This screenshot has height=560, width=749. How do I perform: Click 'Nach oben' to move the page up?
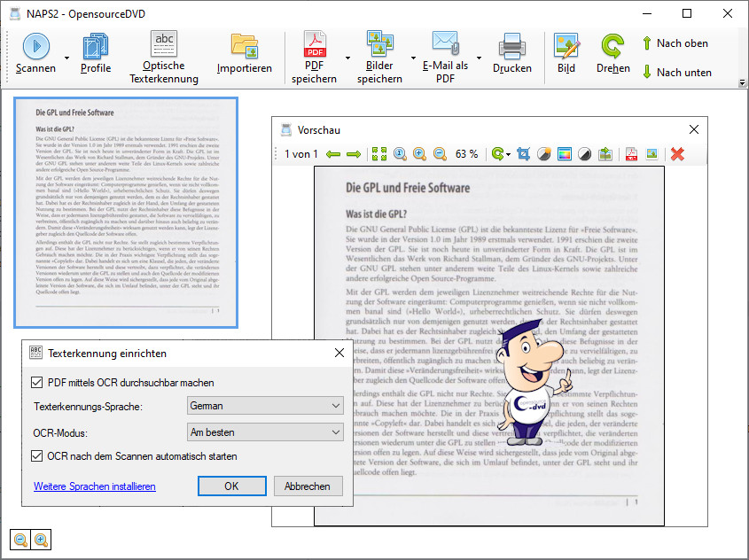[675, 43]
